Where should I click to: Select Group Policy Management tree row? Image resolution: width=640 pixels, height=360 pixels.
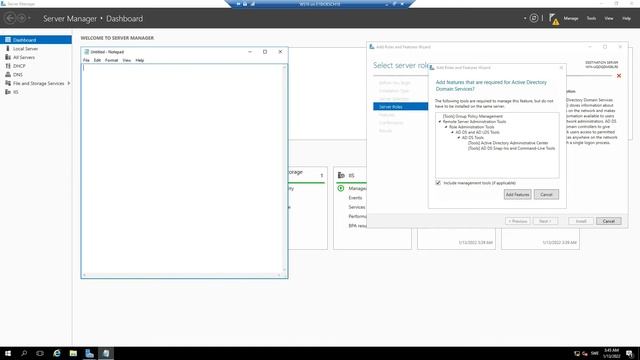(473, 116)
